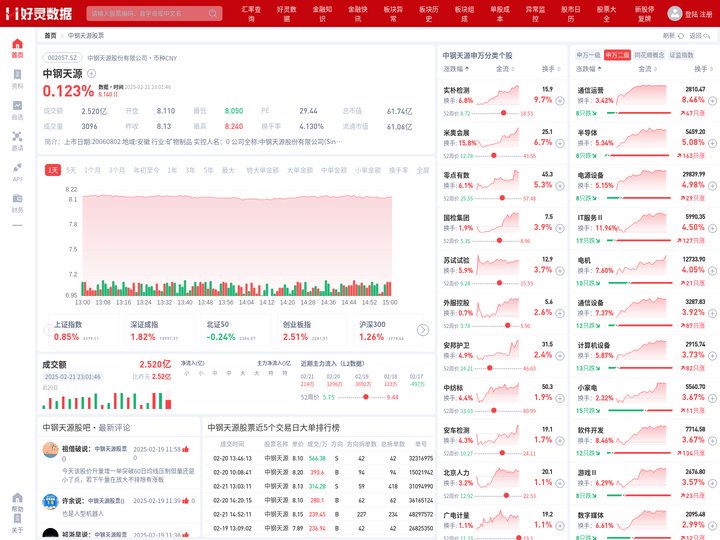This screenshot has height=540, width=720.
Task: Click the user avatar icon in header
Action: click(675, 13)
